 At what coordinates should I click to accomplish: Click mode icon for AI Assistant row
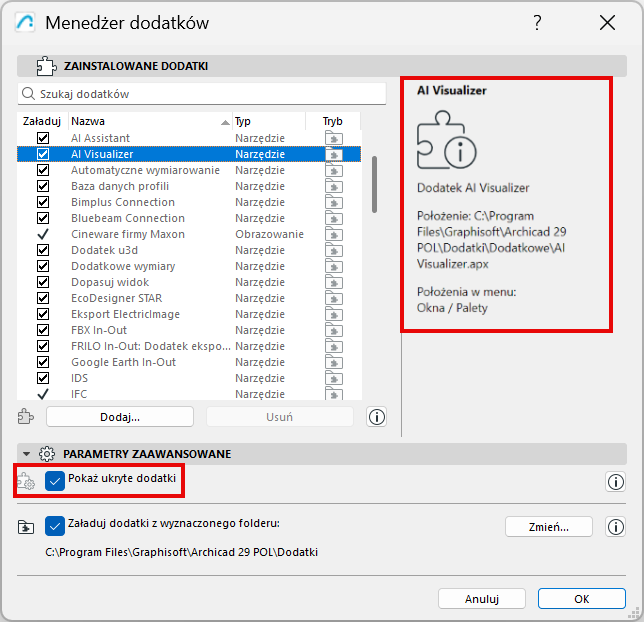[x=334, y=138]
